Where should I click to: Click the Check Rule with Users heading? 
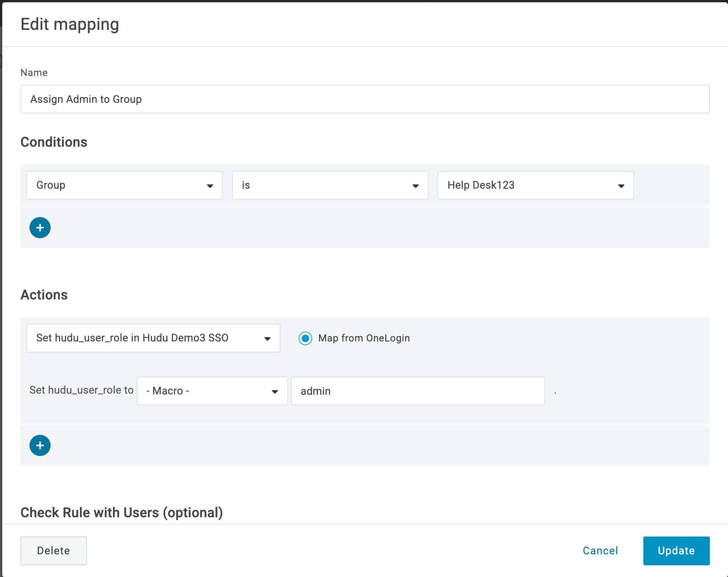[x=122, y=513]
